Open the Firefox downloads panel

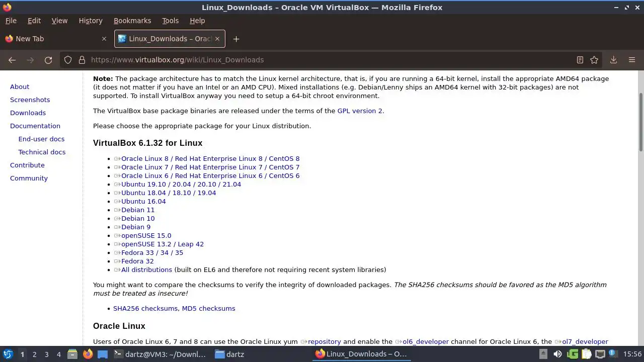pyautogui.click(x=613, y=60)
